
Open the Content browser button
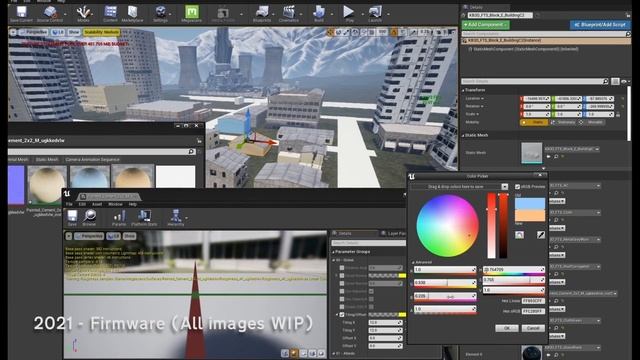point(110,13)
